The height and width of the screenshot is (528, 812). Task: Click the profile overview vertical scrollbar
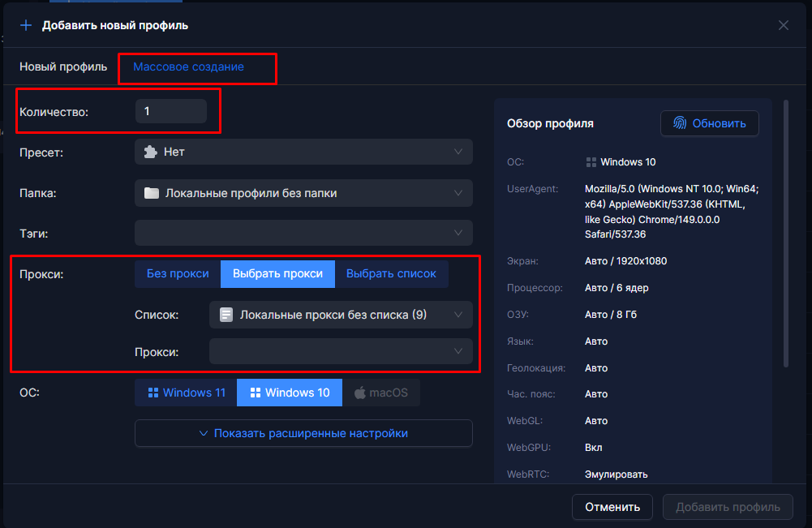(786, 233)
